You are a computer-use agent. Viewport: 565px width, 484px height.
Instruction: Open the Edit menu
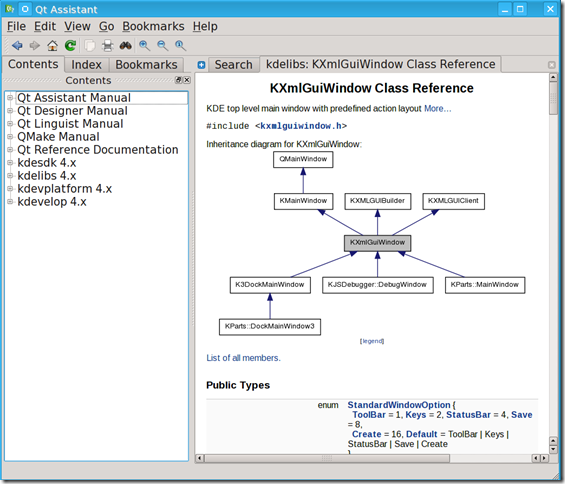coord(45,26)
